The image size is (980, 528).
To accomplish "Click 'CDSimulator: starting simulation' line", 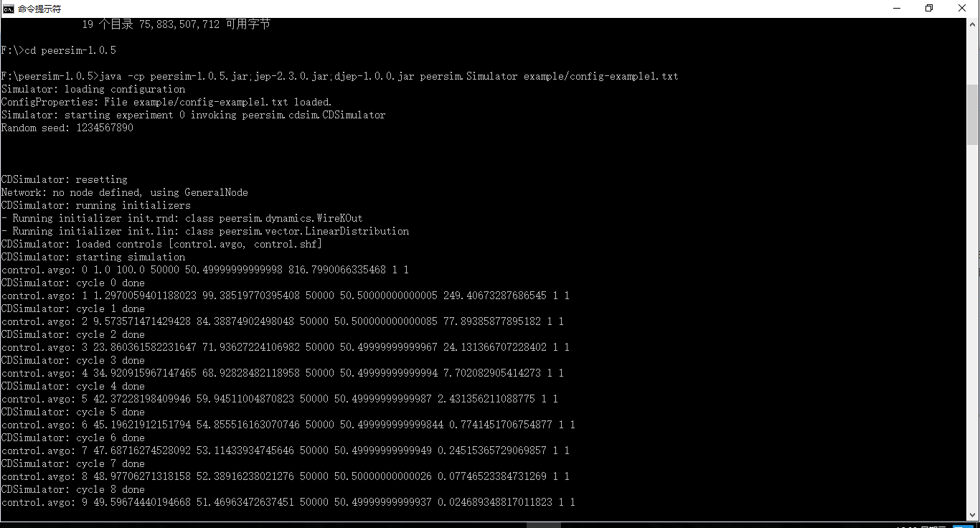I will click(93, 257).
